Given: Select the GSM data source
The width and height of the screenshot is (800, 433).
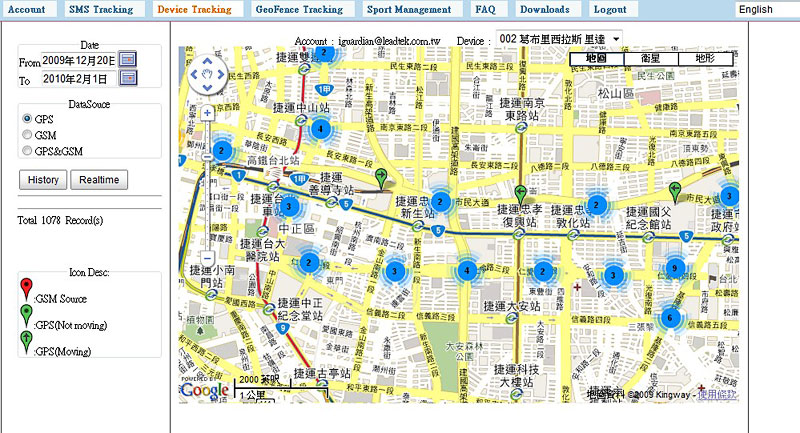Looking at the screenshot, I should pos(27,135).
